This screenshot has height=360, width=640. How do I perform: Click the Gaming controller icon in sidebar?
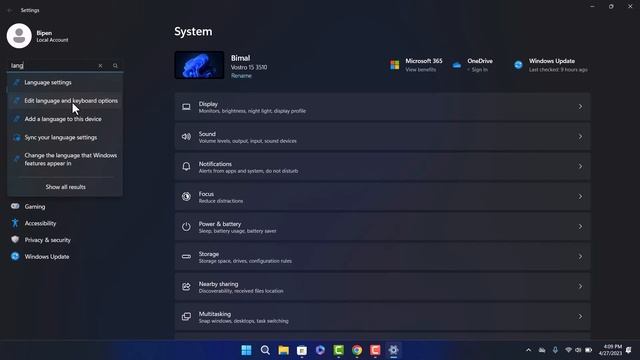click(15, 206)
